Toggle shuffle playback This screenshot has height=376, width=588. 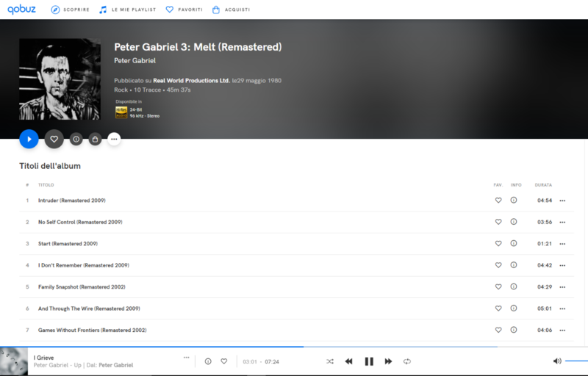point(329,361)
